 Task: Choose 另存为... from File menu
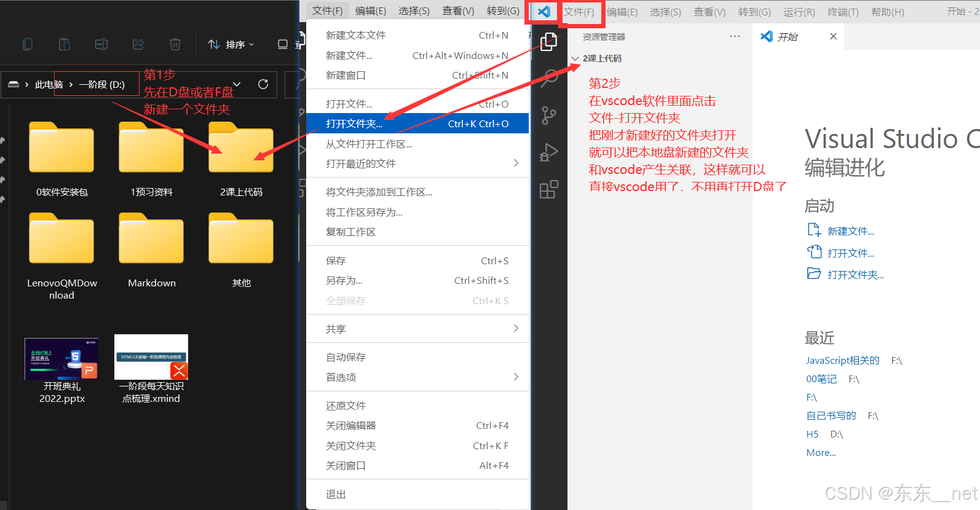417,280
